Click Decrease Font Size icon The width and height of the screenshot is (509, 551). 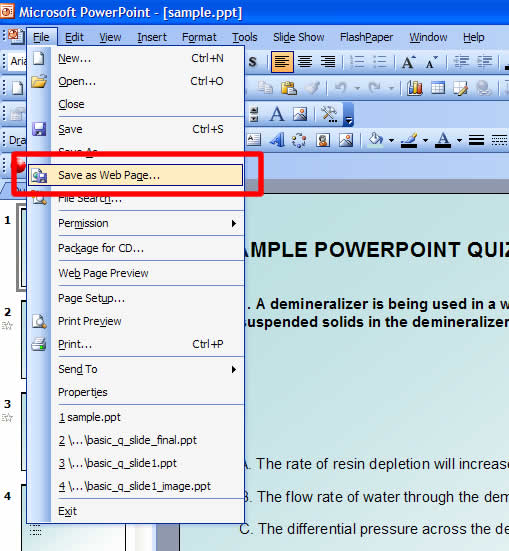pyautogui.click(x=432, y=62)
